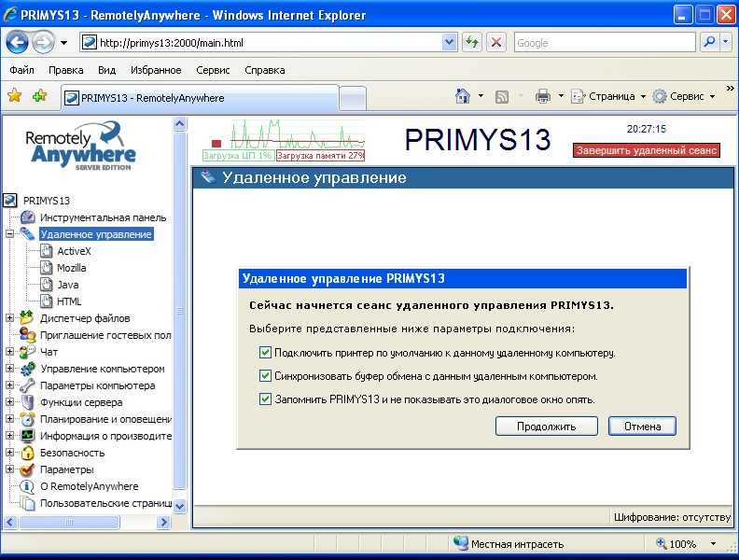Screen dimensions: 739x560
Task: Expand the Чат tree node
Action: [x=9, y=351]
